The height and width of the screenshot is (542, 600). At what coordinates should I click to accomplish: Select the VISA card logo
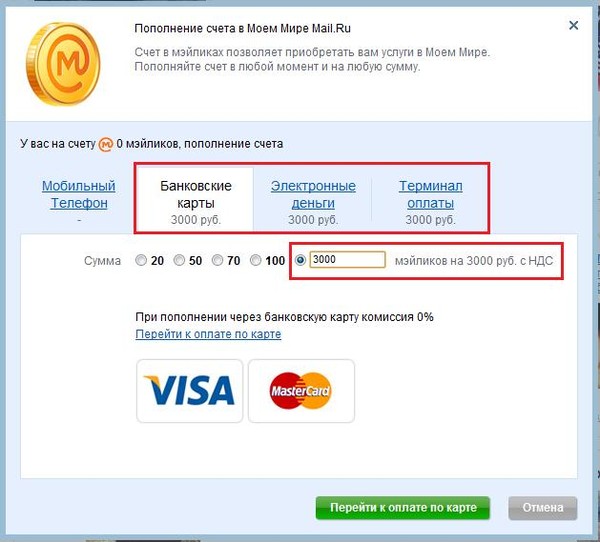(x=189, y=391)
